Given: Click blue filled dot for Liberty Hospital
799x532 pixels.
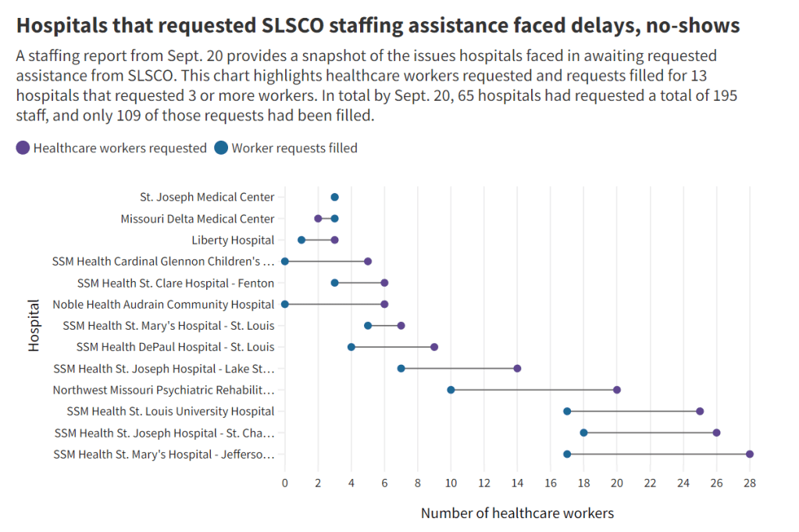Looking at the screenshot, I should pyautogui.click(x=301, y=240).
